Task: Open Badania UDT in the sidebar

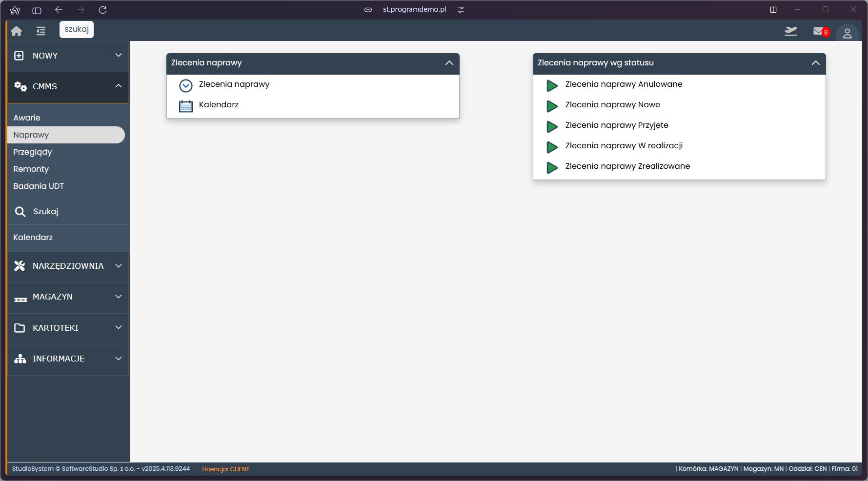Action: 39,186
